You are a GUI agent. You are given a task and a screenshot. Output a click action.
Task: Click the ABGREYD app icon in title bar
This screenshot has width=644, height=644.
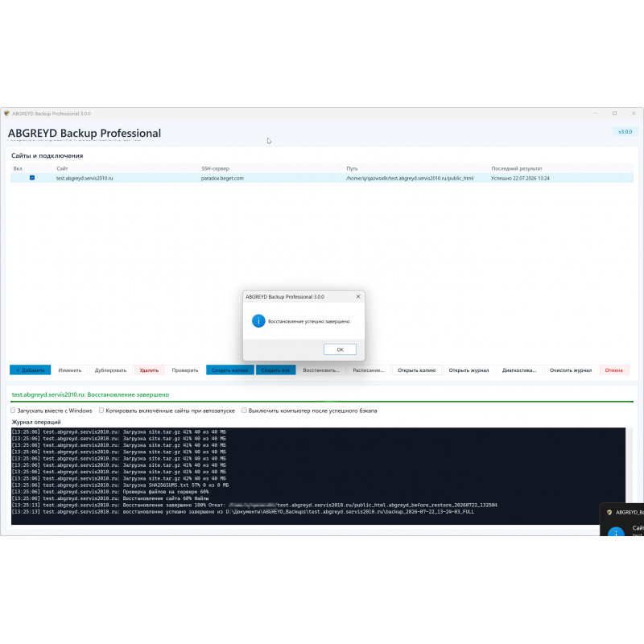coord(6,114)
